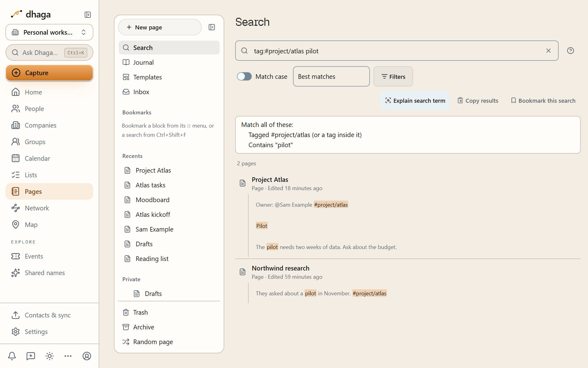Click Copy results
This screenshot has width=588, height=368.
(478, 101)
